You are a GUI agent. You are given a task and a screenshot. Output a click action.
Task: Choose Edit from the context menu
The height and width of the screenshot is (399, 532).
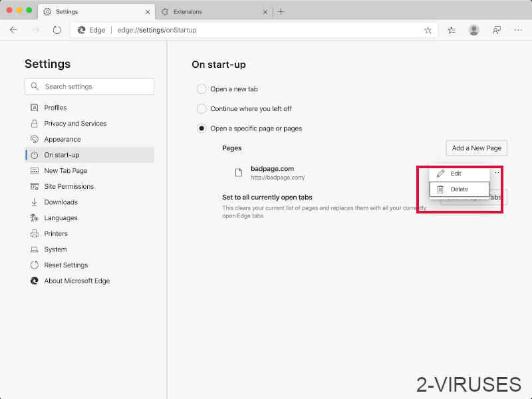coord(460,174)
